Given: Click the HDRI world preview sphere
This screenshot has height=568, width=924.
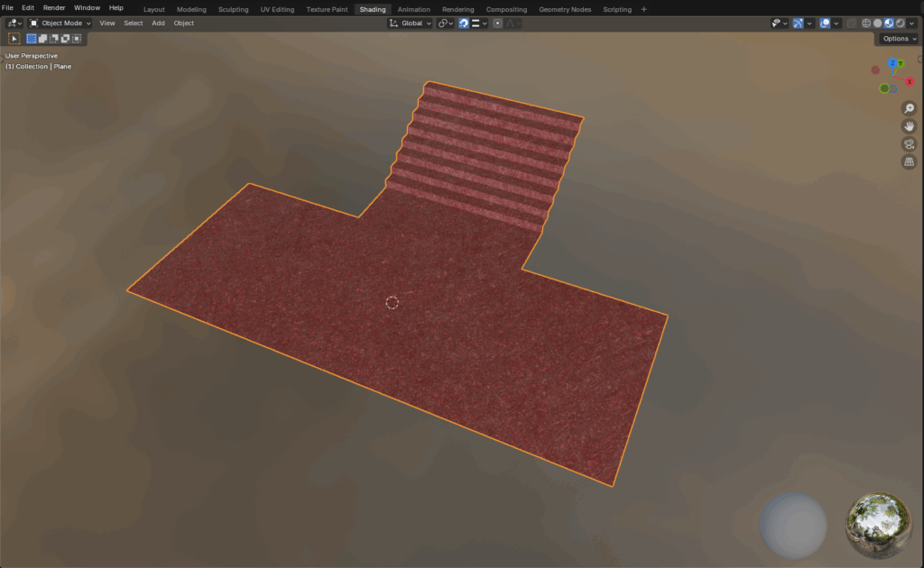Looking at the screenshot, I should pyautogui.click(x=879, y=525).
